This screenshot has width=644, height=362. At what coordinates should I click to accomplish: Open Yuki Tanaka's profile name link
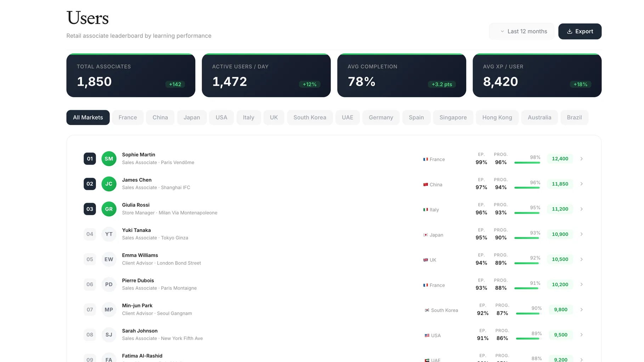[x=136, y=230]
